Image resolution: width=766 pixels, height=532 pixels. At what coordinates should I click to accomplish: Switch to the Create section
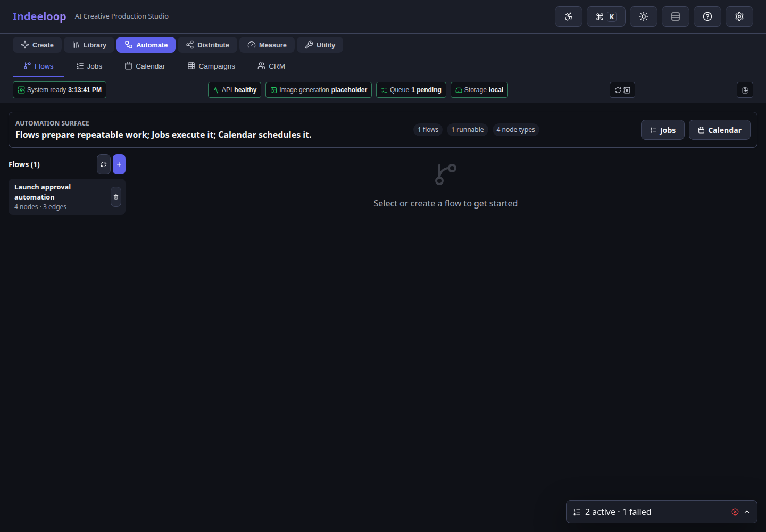click(37, 45)
